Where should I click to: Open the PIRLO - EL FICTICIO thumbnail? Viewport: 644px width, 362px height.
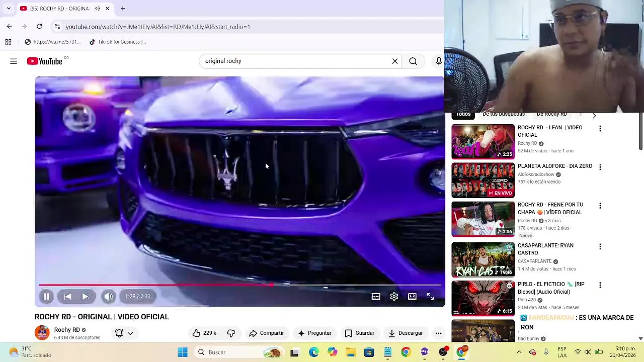pos(483,298)
